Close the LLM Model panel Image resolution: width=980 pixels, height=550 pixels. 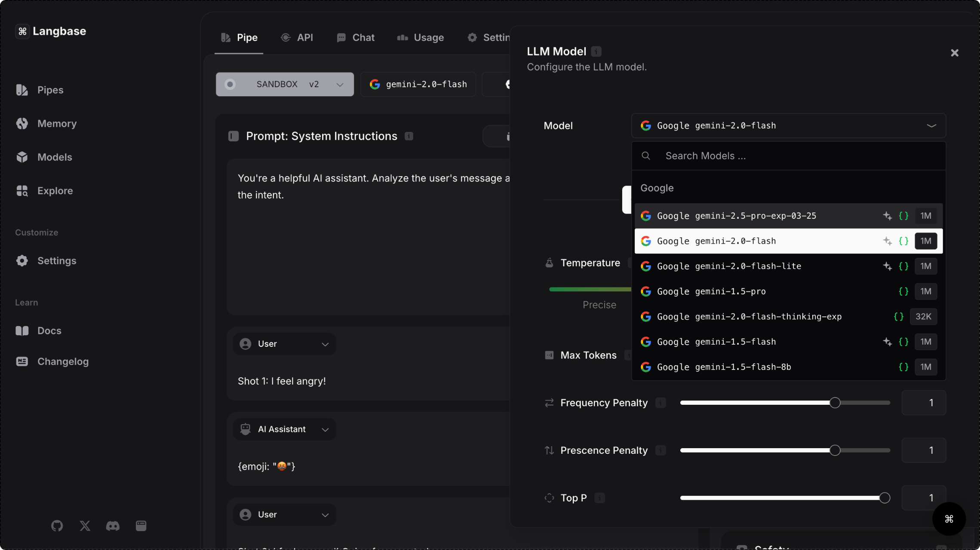(x=955, y=52)
